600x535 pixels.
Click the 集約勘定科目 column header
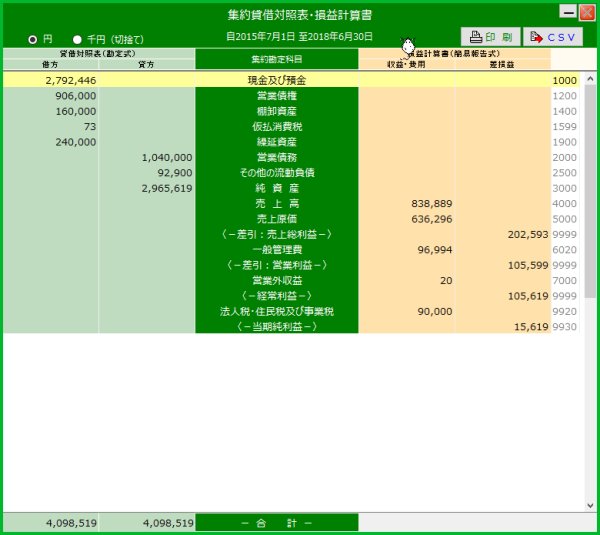tap(277, 59)
